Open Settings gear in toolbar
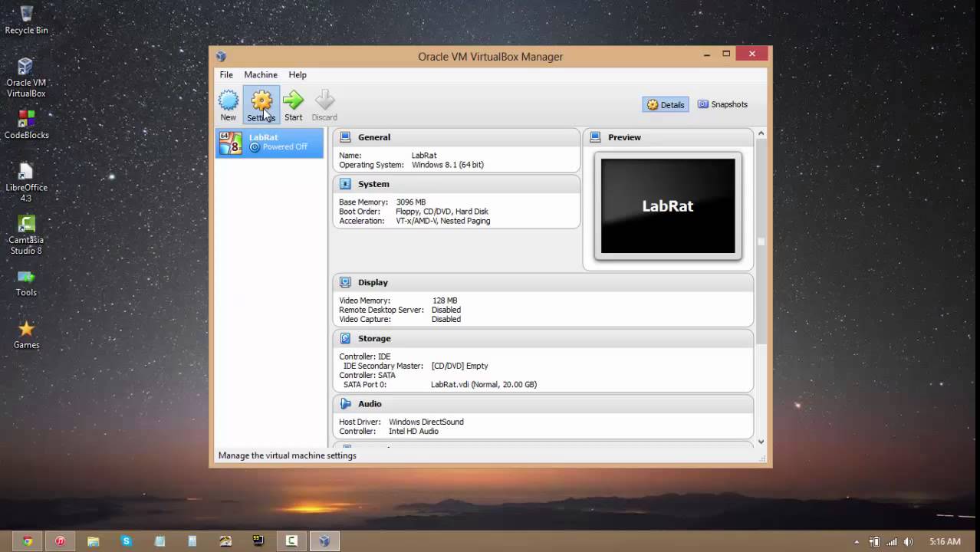This screenshot has width=980, height=552. click(261, 101)
